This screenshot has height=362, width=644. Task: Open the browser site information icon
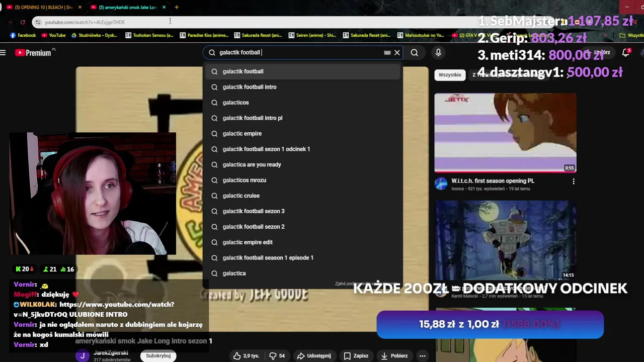pyautogui.click(x=38, y=22)
